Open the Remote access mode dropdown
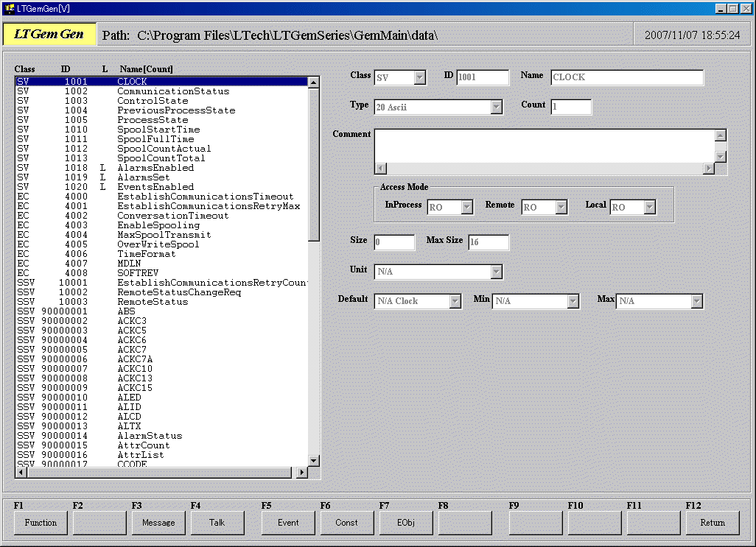The height and width of the screenshot is (547, 756). [561, 208]
